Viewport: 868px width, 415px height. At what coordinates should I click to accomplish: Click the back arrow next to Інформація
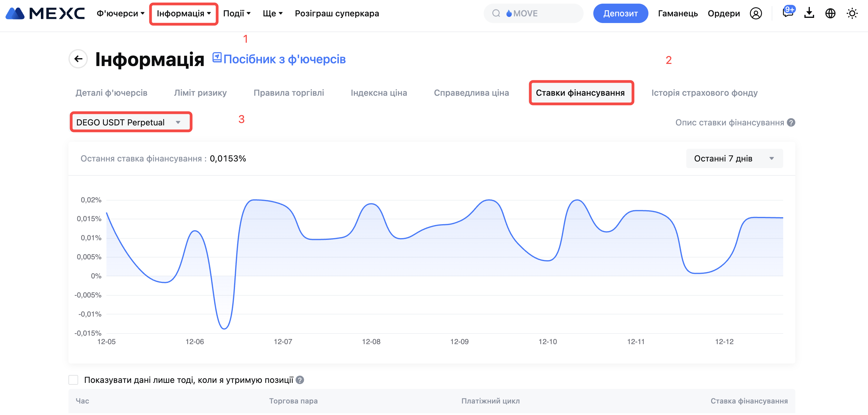coord(78,59)
